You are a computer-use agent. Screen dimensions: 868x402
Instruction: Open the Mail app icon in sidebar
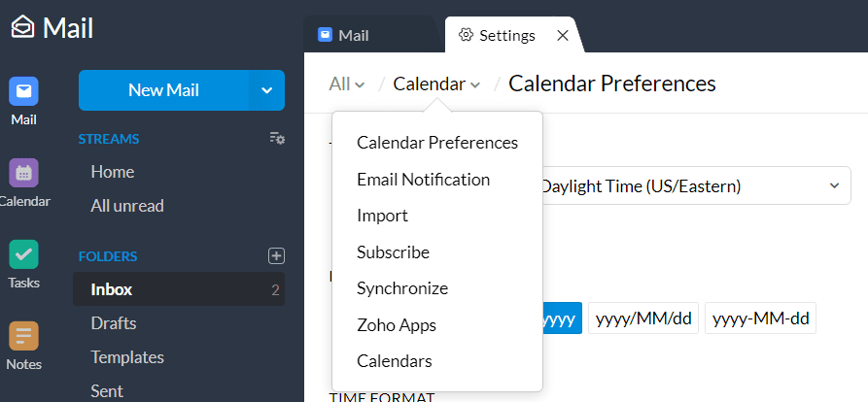click(23, 91)
